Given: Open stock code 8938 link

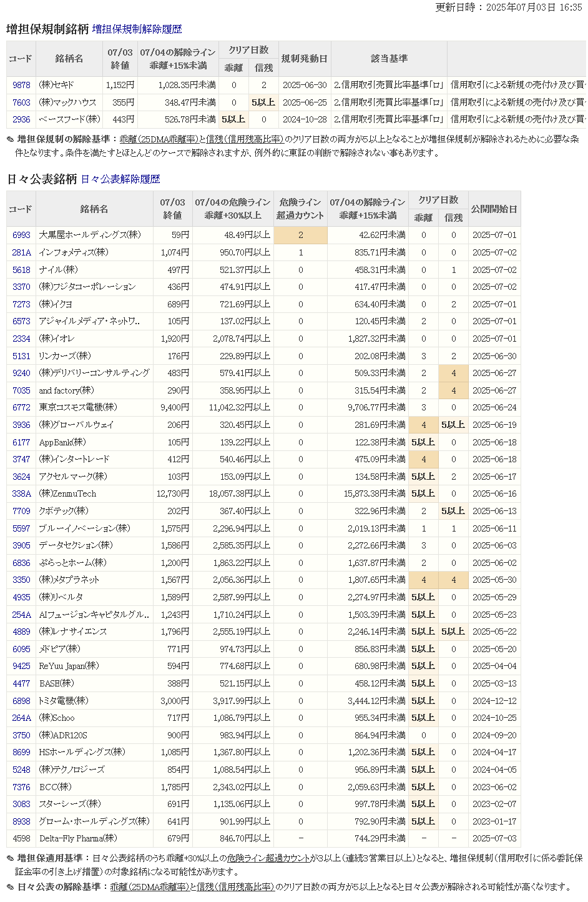Looking at the screenshot, I should 21,821.
